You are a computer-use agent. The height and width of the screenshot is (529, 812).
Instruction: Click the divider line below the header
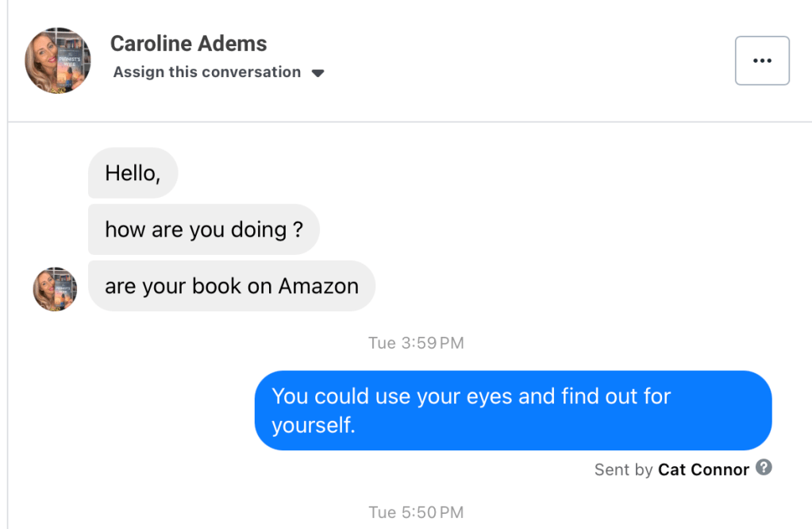(410, 122)
